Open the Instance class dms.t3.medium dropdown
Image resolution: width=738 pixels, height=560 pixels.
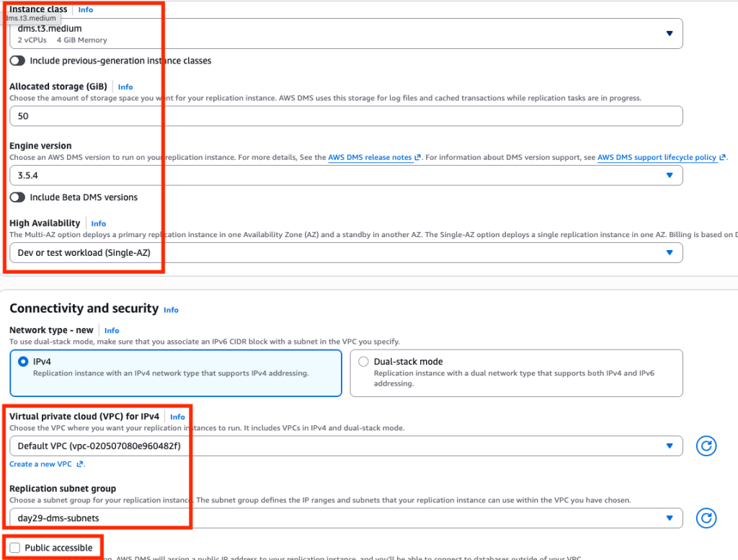pos(346,33)
